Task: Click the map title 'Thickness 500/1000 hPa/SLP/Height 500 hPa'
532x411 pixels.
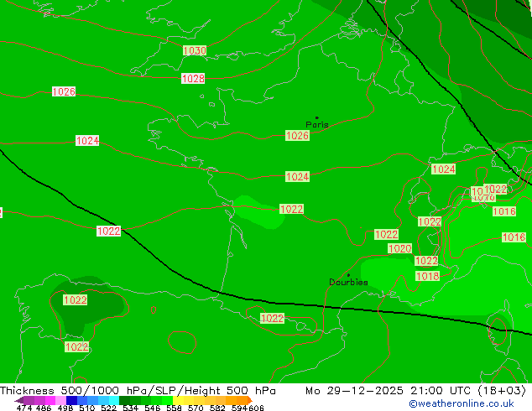Action: pyautogui.click(x=138, y=391)
